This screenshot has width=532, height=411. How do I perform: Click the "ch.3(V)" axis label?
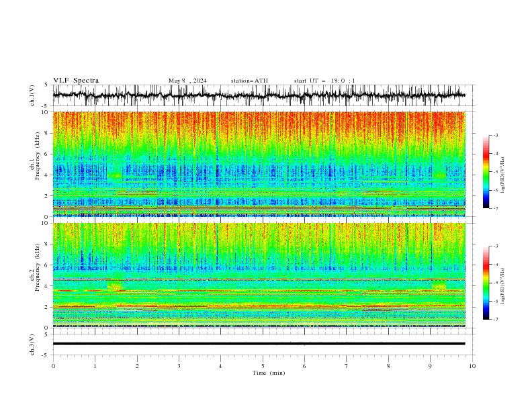(32, 345)
